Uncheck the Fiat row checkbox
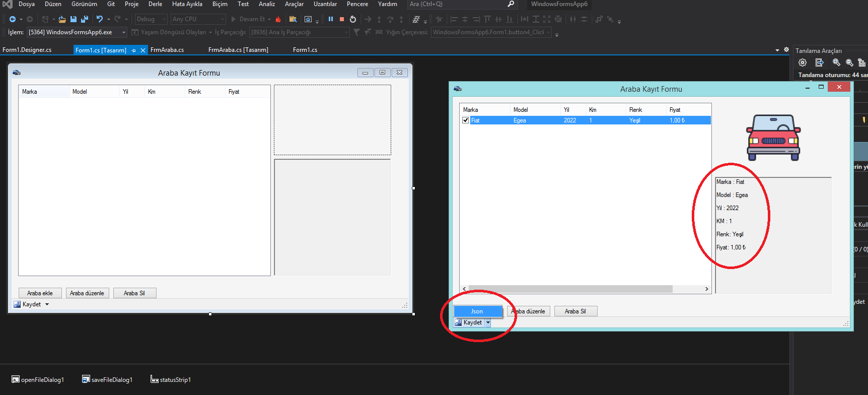This screenshot has width=868, height=395. 466,120
